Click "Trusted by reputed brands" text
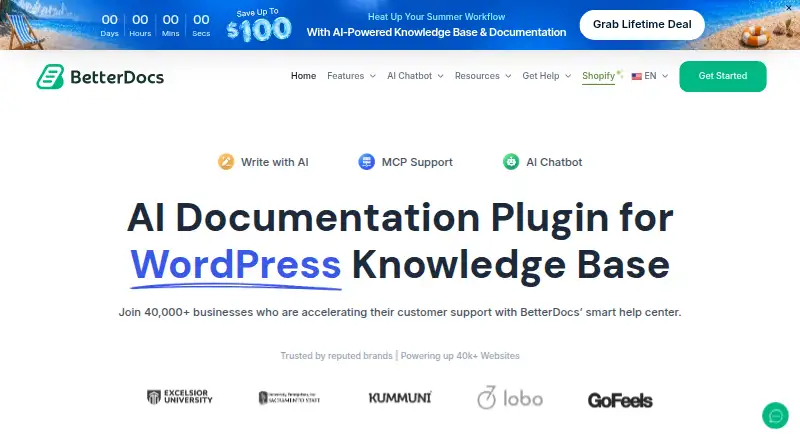 point(336,356)
